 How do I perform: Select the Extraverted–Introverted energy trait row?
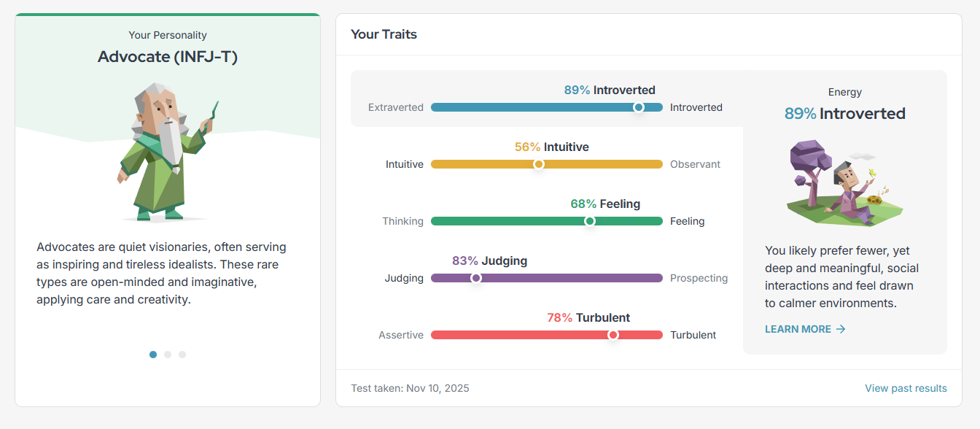[546, 99]
